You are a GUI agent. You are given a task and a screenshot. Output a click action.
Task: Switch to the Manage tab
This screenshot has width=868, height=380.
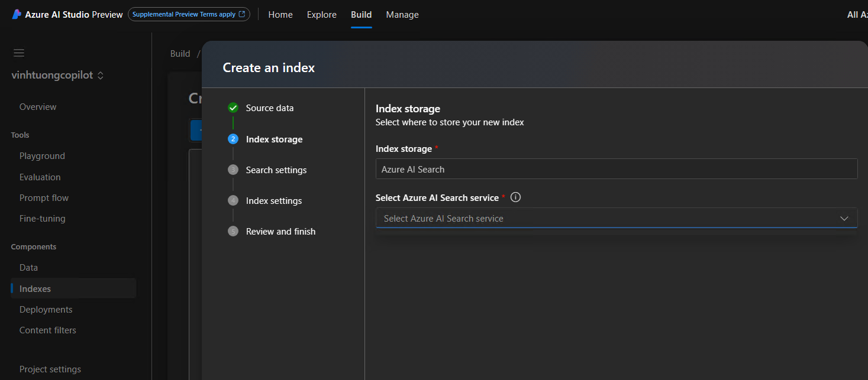(402, 15)
